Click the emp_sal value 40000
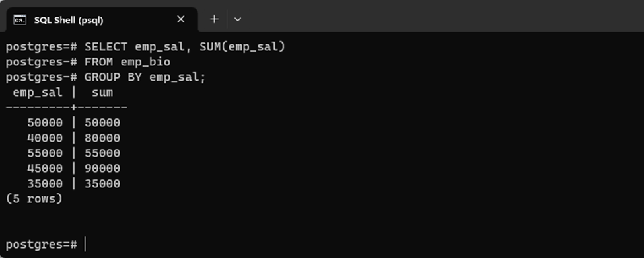This screenshot has height=258, width=644. pos(45,138)
